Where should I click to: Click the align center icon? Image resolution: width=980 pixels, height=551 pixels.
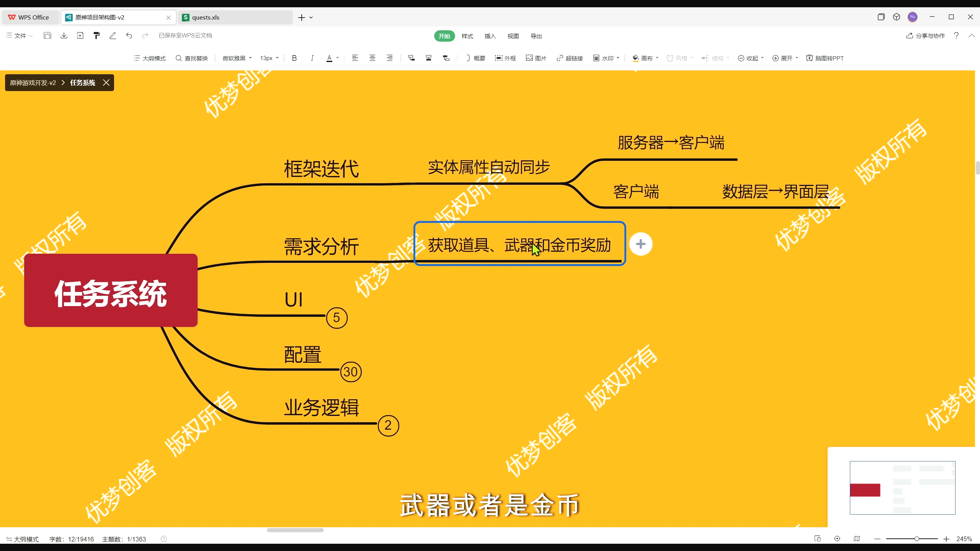372,58
